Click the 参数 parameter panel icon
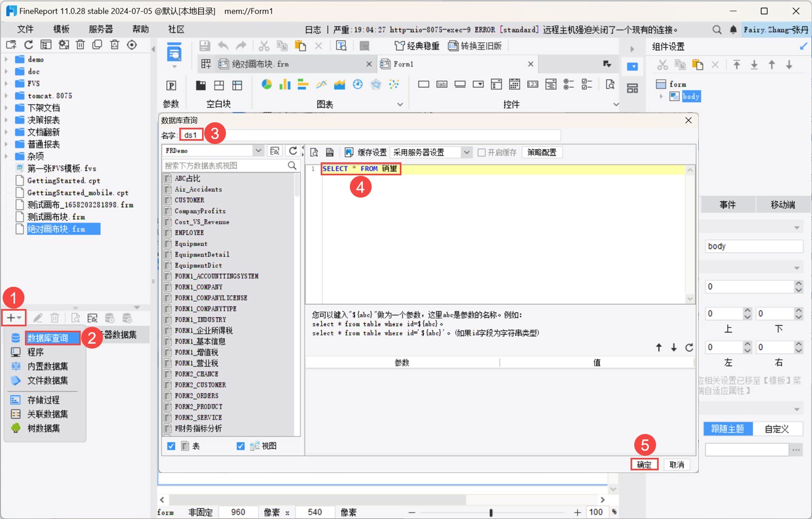Viewport: 812px width, 519px height. pos(171,86)
